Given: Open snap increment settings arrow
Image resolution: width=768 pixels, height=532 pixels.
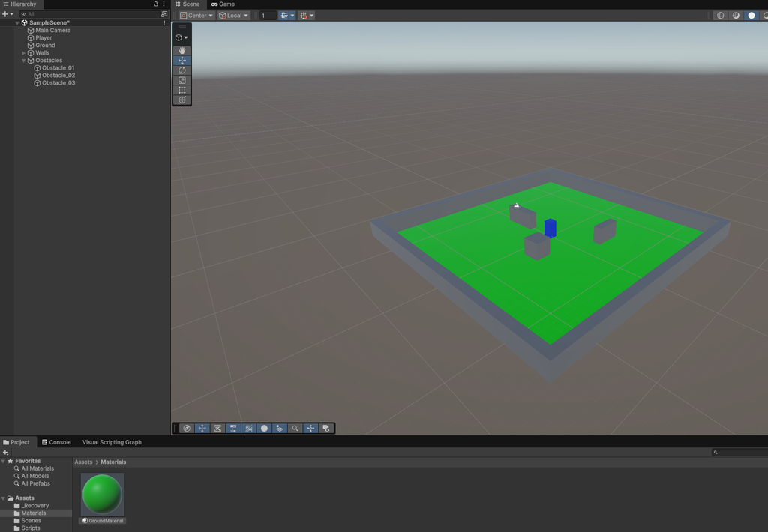Looking at the screenshot, I should point(311,16).
